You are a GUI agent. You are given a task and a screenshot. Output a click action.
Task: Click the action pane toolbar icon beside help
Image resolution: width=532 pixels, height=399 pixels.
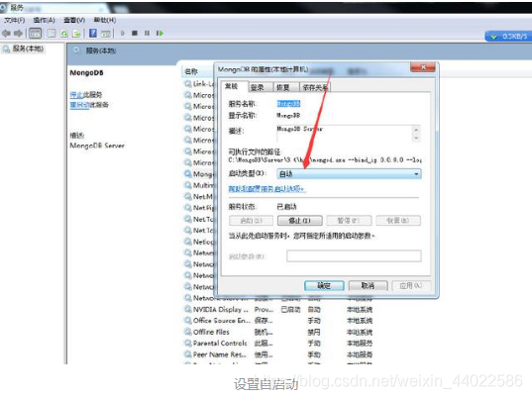click(x=106, y=34)
